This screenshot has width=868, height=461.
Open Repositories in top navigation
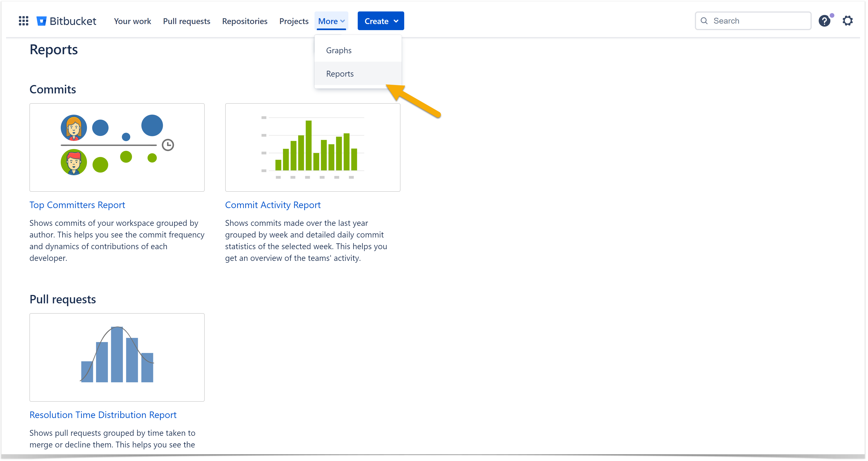tap(245, 21)
